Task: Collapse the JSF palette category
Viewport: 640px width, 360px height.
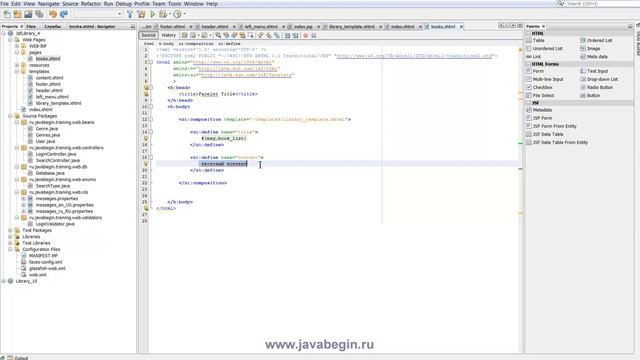Action: tap(529, 103)
